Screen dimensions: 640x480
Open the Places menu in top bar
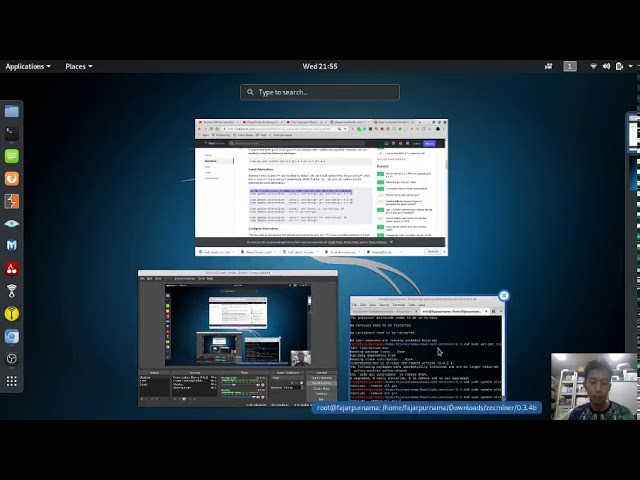click(x=79, y=66)
